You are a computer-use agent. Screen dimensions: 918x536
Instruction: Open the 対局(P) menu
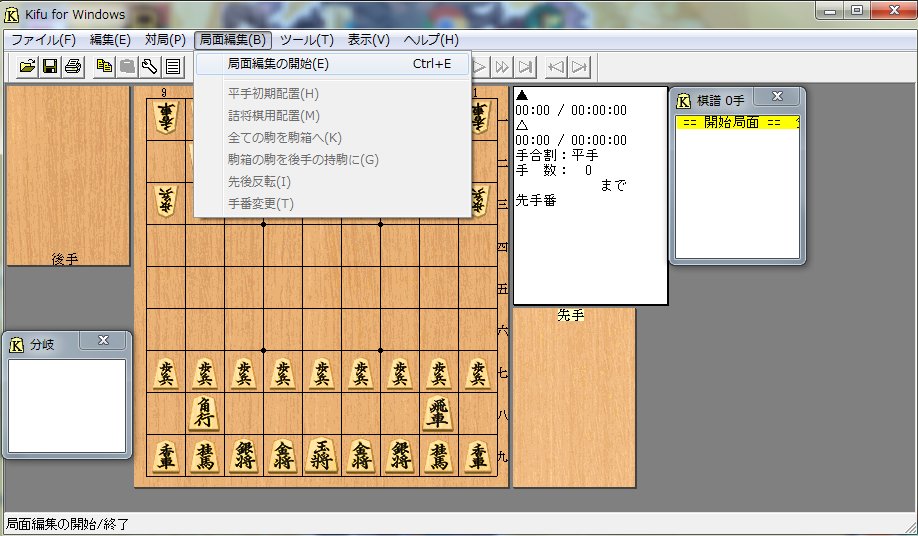point(165,40)
